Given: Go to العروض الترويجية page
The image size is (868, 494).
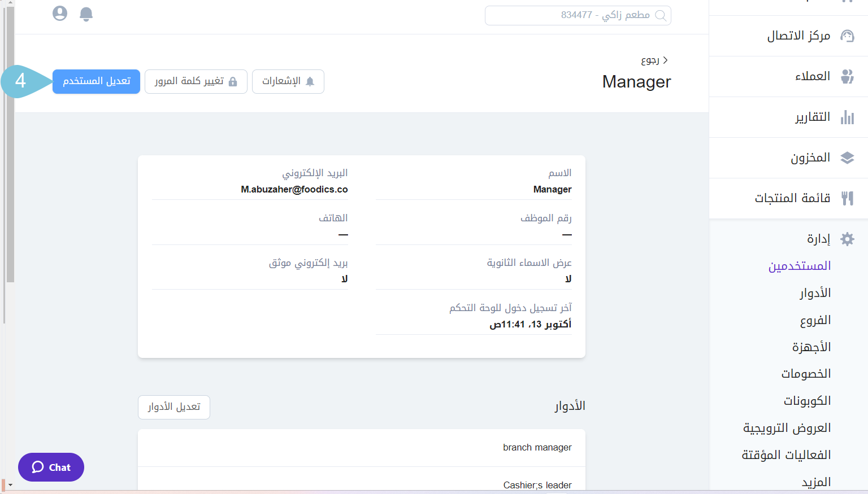Looking at the screenshot, I should (787, 428).
